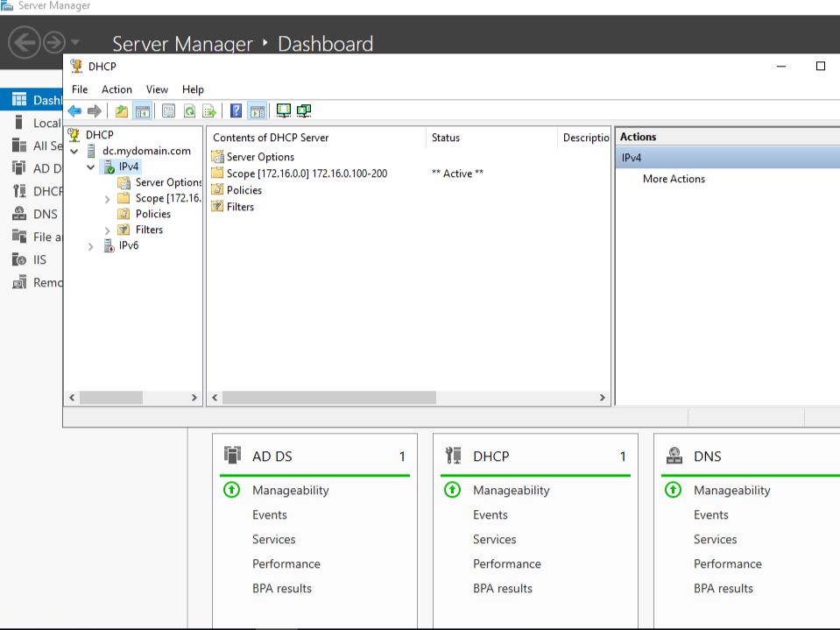Click AD DS tile title
840x630 pixels.
(x=272, y=457)
